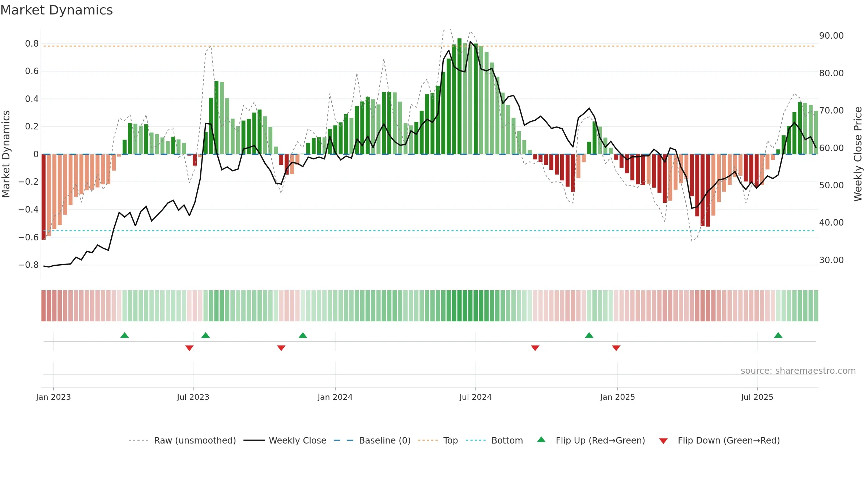Screen dimensions: 868x488
Task: Click the Jan 2025 x-axis label
Action: tap(617, 397)
